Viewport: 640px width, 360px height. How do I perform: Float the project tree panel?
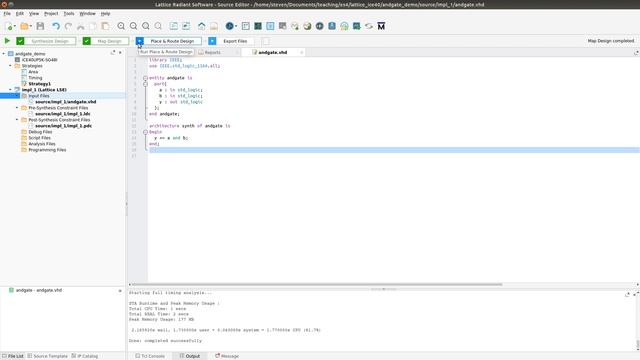coord(113,53)
